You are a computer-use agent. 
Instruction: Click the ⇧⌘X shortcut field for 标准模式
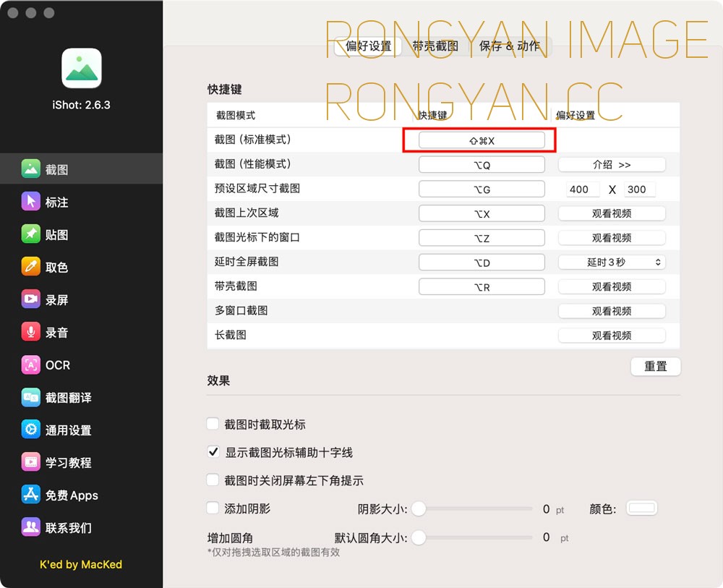(x=482, y=140)
